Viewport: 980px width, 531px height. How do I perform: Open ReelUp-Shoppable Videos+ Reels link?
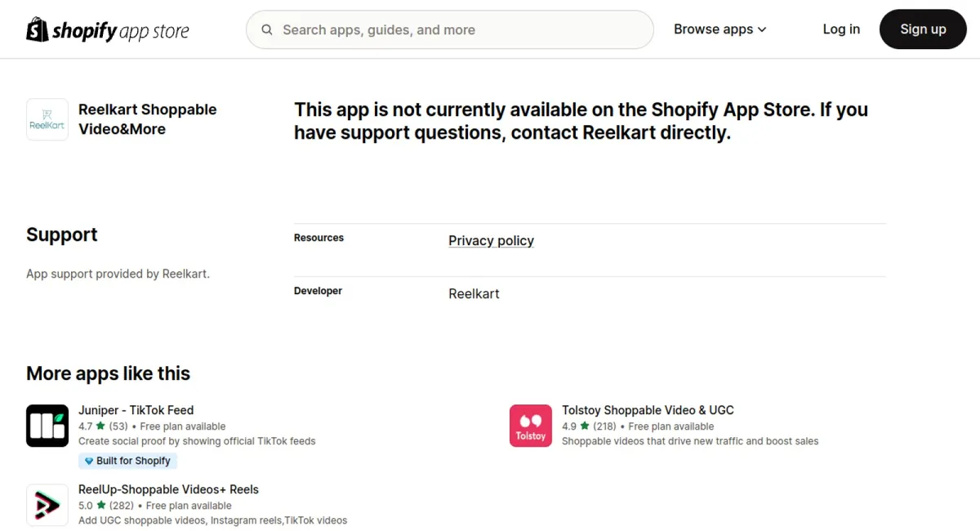pos(168,489)
